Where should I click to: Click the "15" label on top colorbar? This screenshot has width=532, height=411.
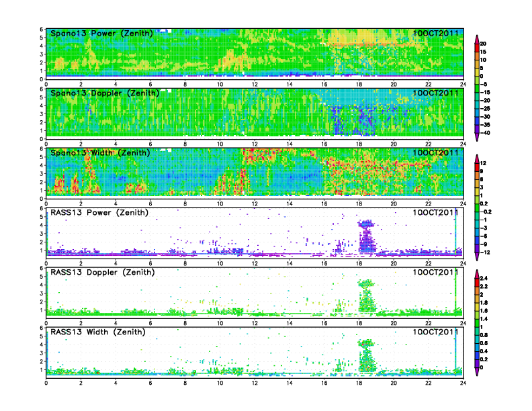483,52
